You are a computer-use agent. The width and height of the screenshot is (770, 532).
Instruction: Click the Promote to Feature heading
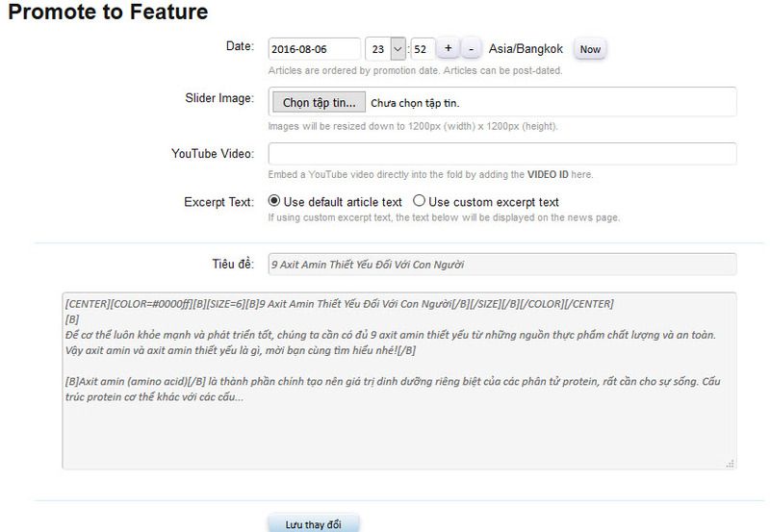(108, 13)
